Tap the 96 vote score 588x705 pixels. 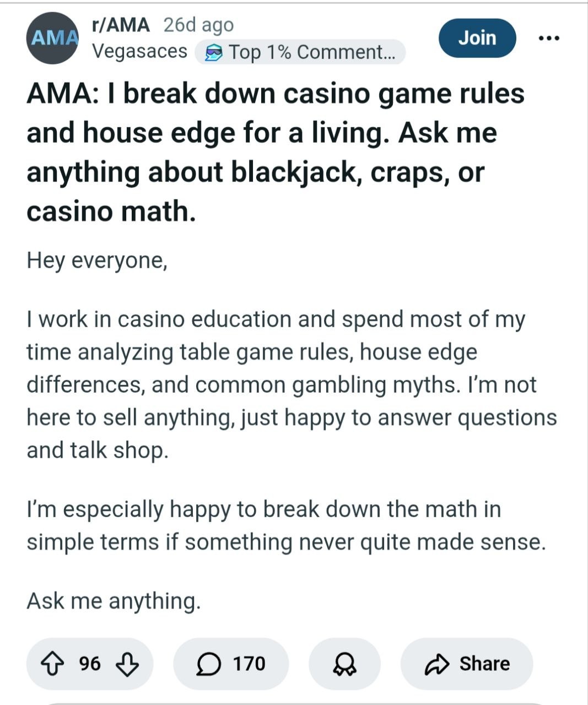[89, 664]
